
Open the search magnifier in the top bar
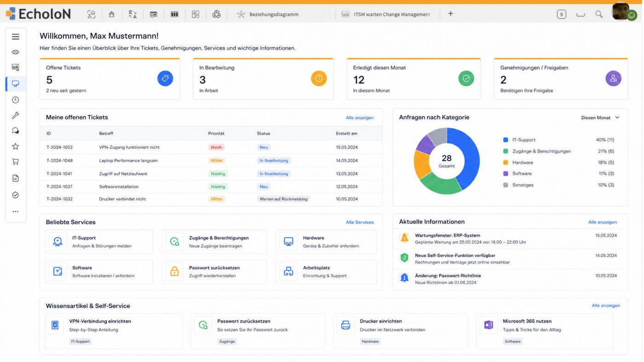pyautogui.click(x=599, y=14)
